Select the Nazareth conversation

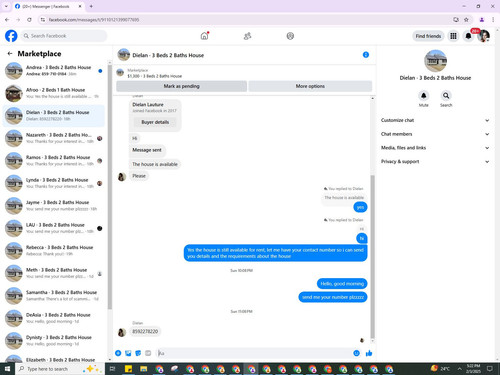click(x=54, y=138)
